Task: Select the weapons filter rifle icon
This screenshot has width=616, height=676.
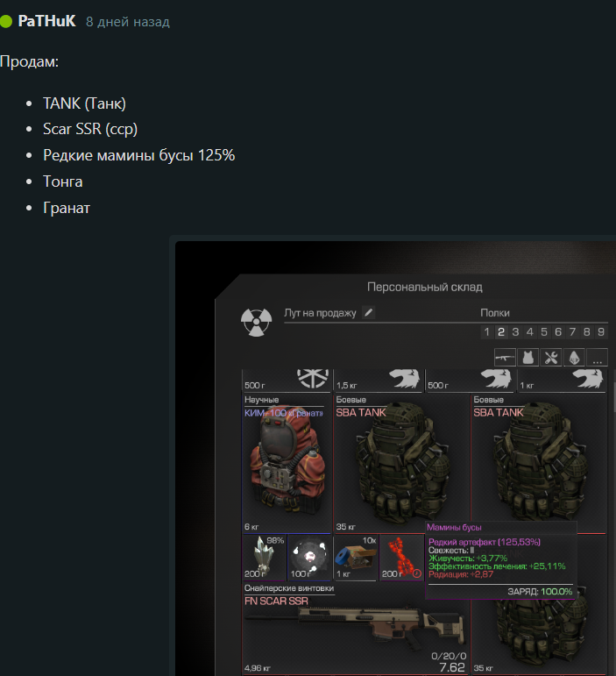Action: coord(505,358)
